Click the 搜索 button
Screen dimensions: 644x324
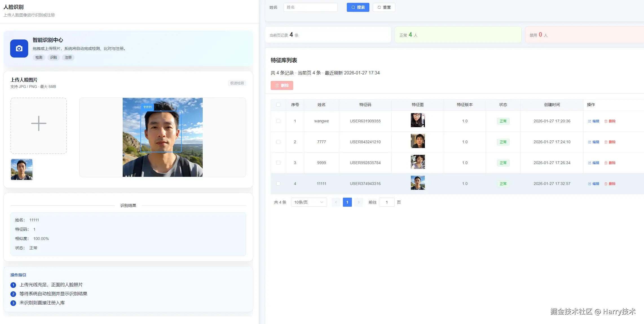[358, 7]
